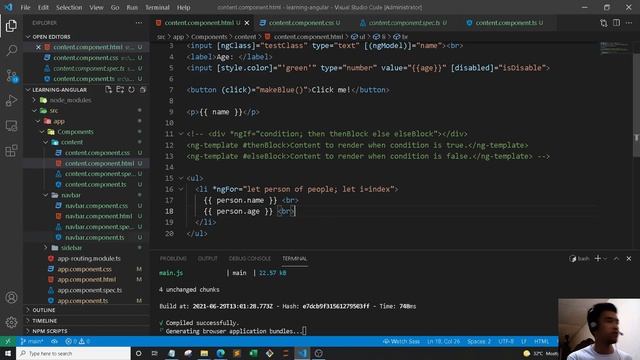The width and height of the screenshot is (640, 360).
Task: Open Microsoft Edge from the taskbar
Action: (221, 353)
